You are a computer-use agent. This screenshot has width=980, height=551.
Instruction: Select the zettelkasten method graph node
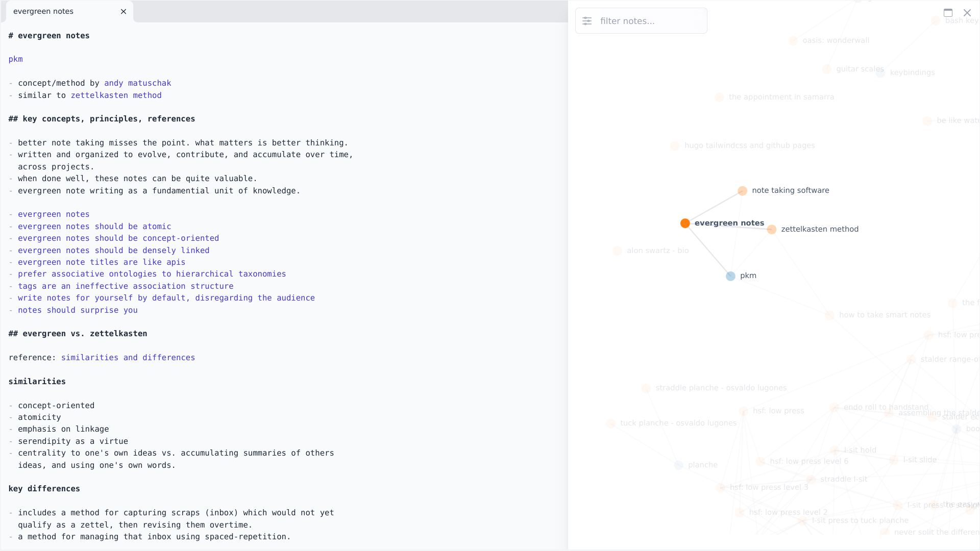pos(771,229)
